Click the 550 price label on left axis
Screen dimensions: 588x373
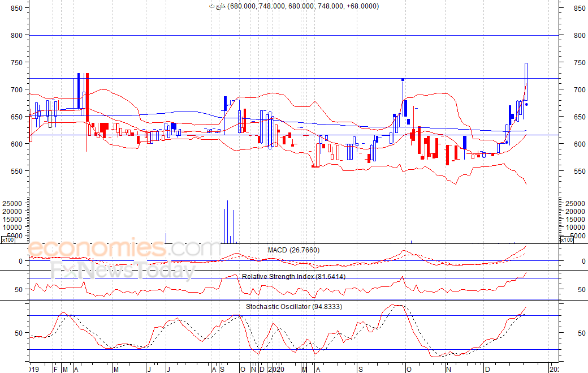15,172
